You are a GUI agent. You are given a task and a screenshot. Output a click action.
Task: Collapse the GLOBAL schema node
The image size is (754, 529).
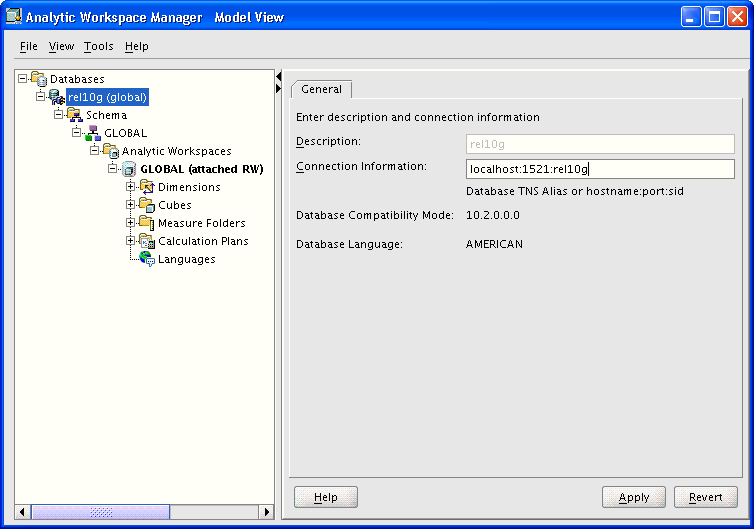click(76, 132)
